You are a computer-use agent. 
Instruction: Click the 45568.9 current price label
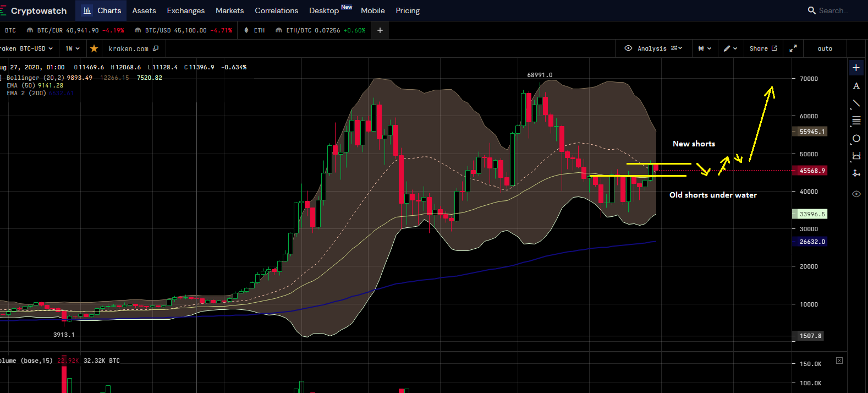point(809,171)
